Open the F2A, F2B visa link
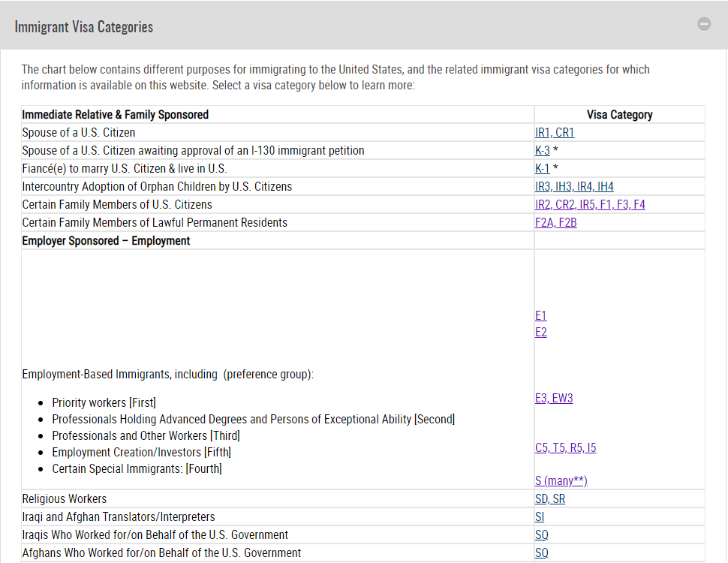 pos(556,223)
